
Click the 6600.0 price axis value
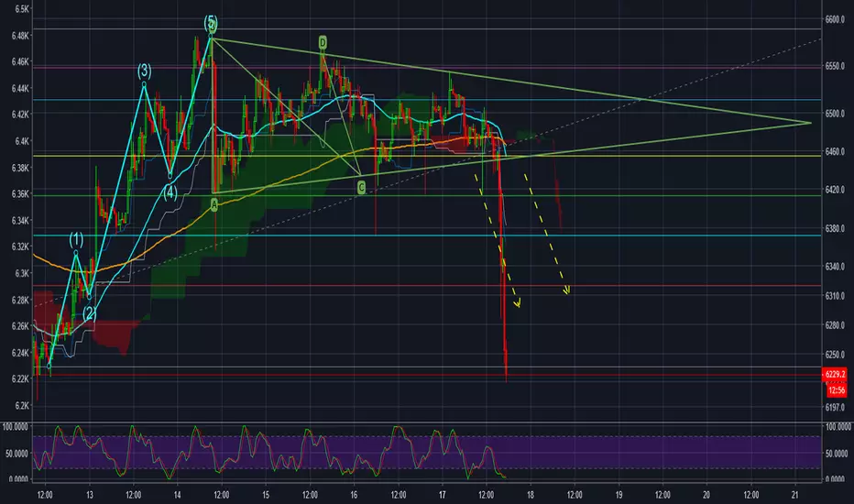tap(835, 19)
